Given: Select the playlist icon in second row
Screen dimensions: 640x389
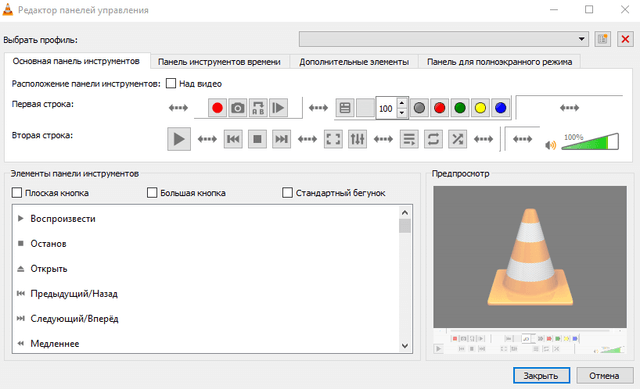Looking at the screenshot, I should tap(409, 139).
